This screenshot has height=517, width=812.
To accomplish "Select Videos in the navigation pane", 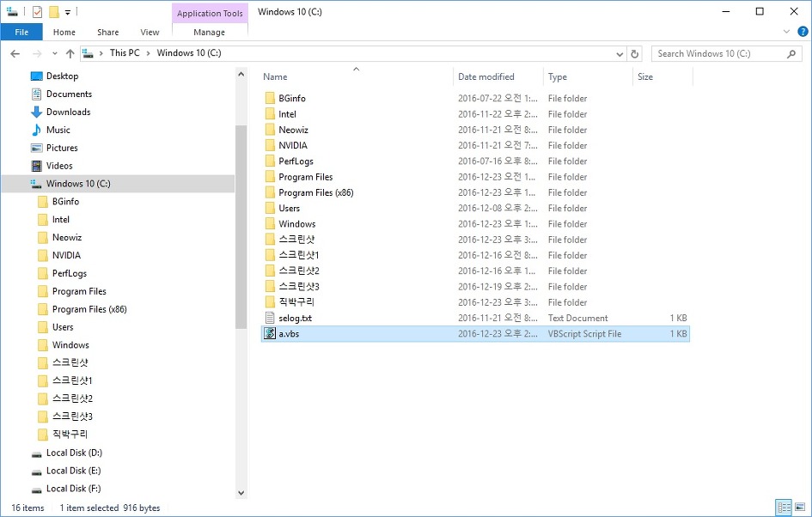I will click(x=59, y=166).
